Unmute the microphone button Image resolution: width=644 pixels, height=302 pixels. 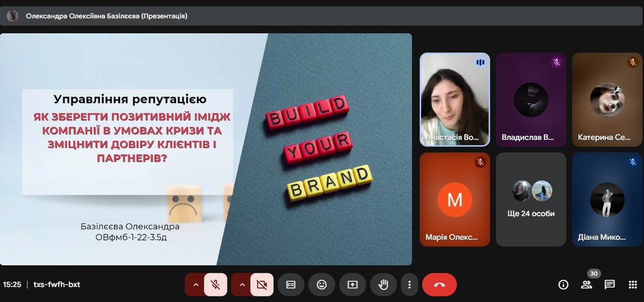tap(215, 285)
